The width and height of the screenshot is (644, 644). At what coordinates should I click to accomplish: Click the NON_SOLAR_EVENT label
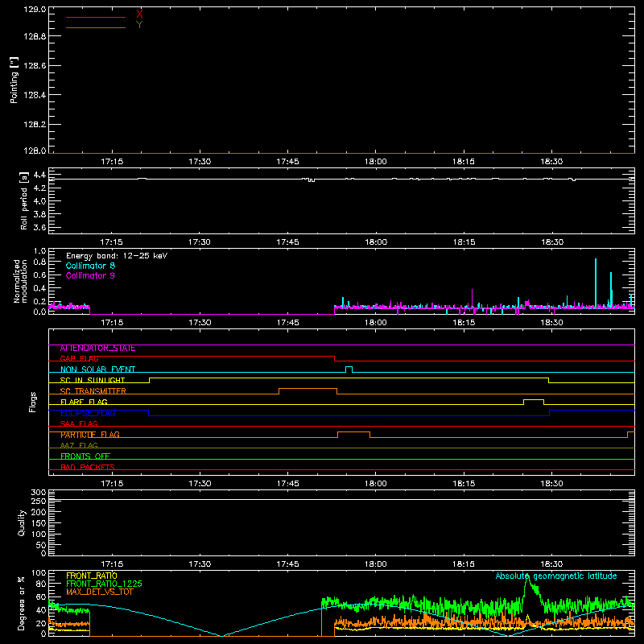click(x=97, y=369)
